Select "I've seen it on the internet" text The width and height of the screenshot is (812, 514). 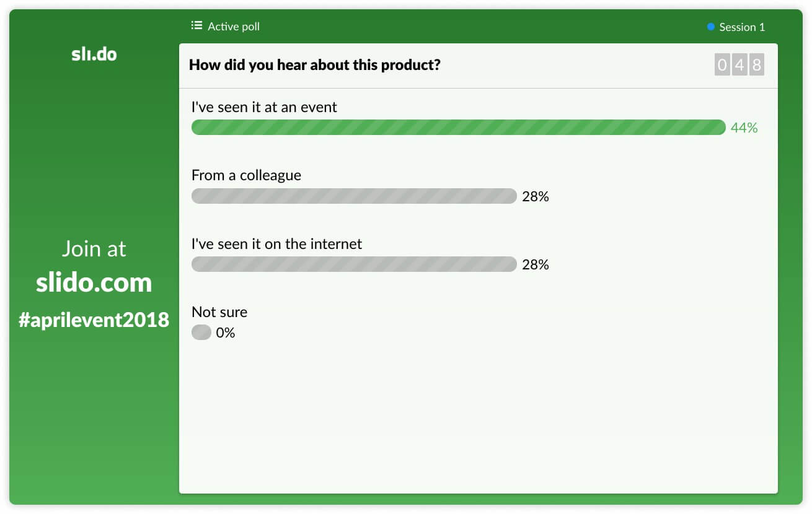[x=276, y=243]
